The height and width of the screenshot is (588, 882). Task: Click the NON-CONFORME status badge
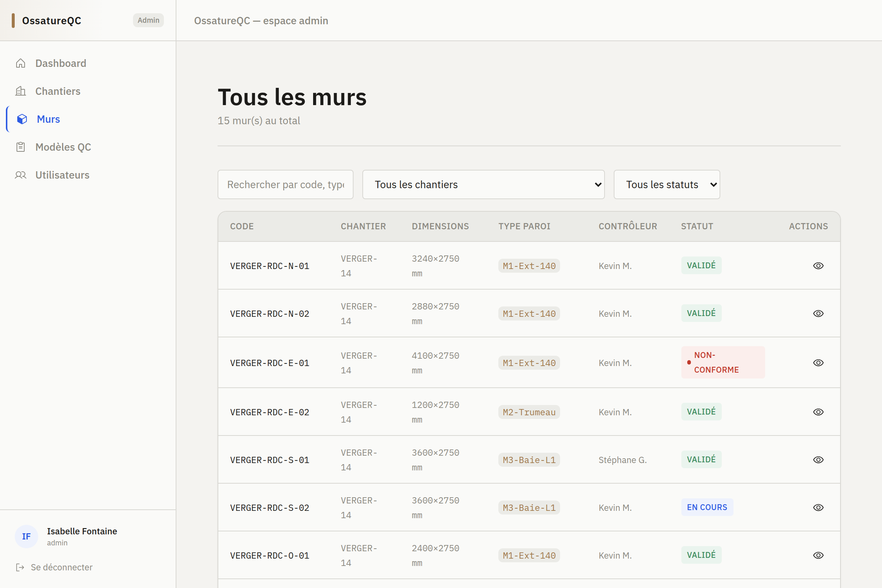pos(723,362)
